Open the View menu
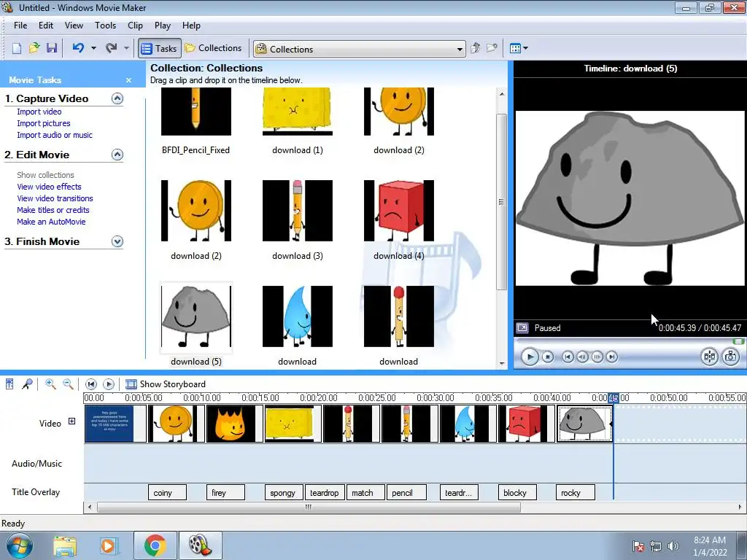 (74, 26)
